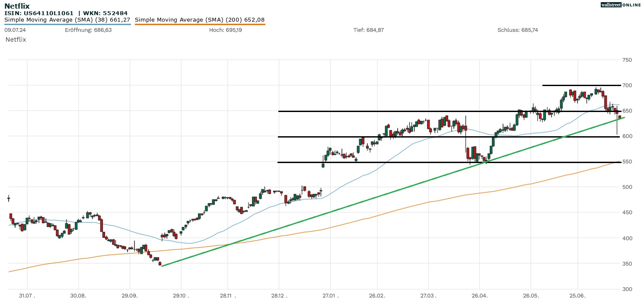Click the 550 price axis label
The width and height of the screenshot is (644, 298).
click(627, 162)
